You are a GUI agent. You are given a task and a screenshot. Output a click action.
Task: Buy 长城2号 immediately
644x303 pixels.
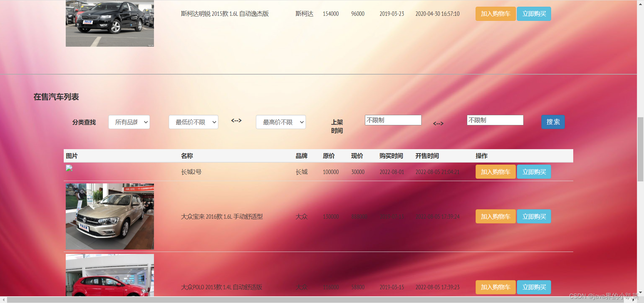pyautogui.click(x=534, y=172)
